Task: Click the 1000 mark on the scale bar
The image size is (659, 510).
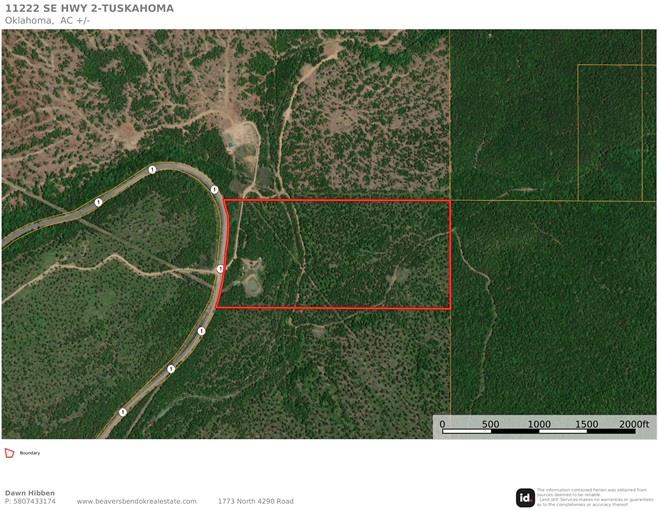Action: pyautogui.click(x=539, y=424)
